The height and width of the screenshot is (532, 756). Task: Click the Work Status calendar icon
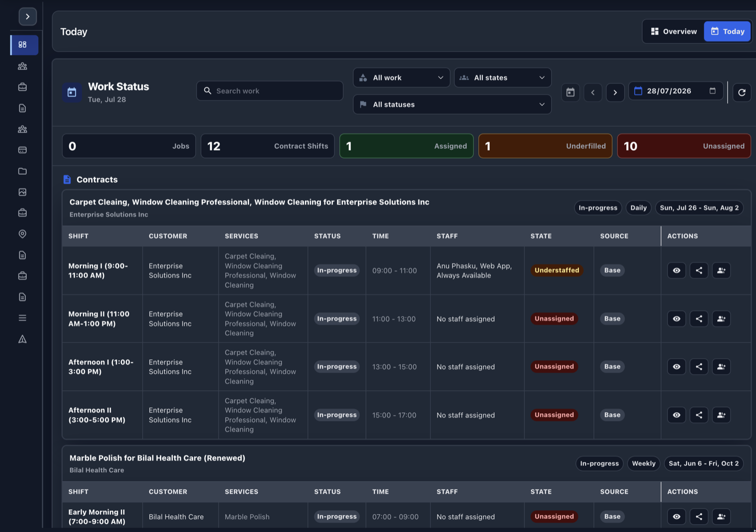tap(72, 92)
